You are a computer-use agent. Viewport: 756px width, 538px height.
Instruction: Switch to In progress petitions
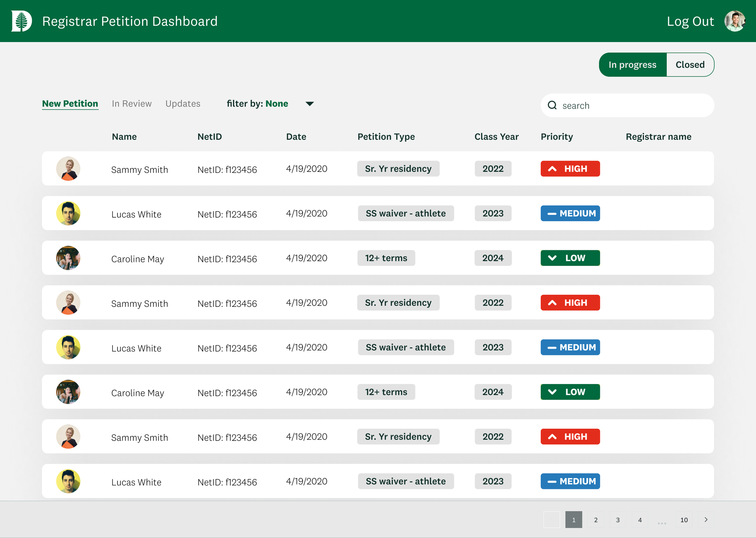[x=632, y=64]
